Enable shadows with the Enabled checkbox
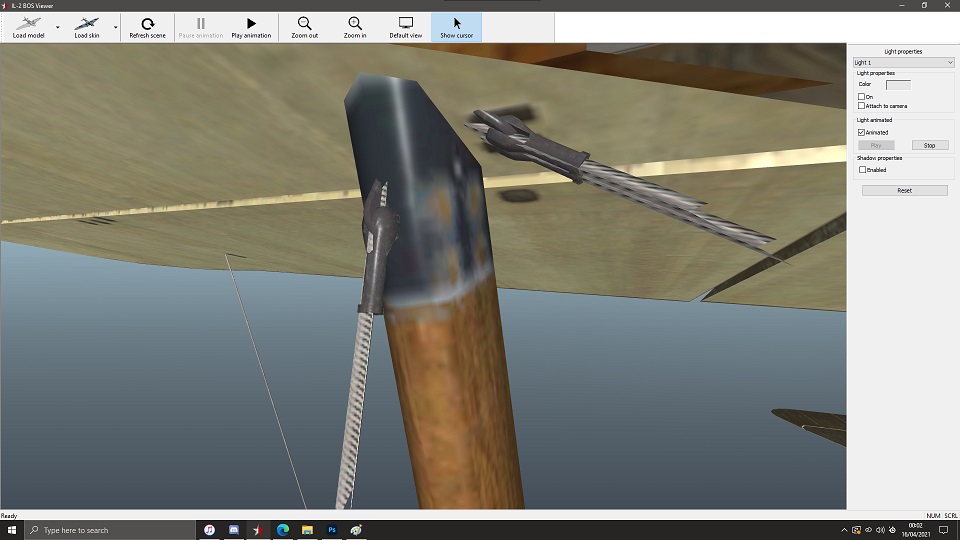This screenshot has height=540, width=960. pos(862,170)
